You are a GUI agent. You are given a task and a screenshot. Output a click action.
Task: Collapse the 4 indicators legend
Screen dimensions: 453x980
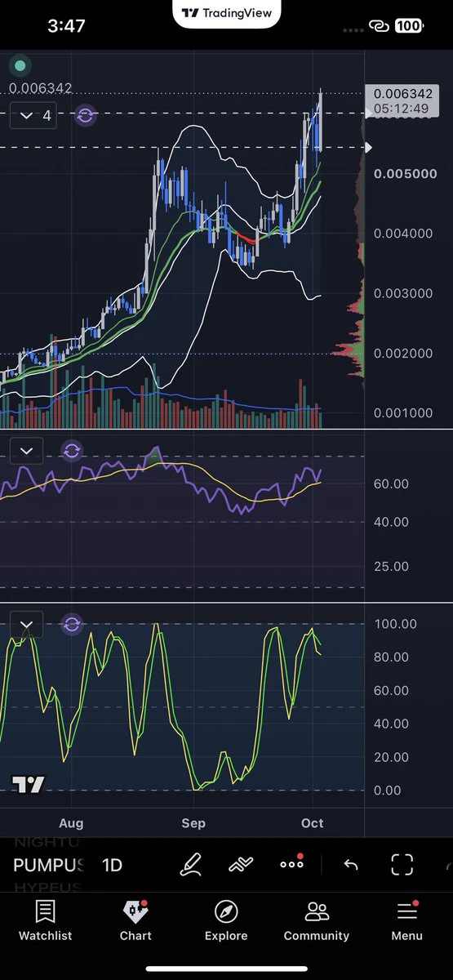click(35, 115)
